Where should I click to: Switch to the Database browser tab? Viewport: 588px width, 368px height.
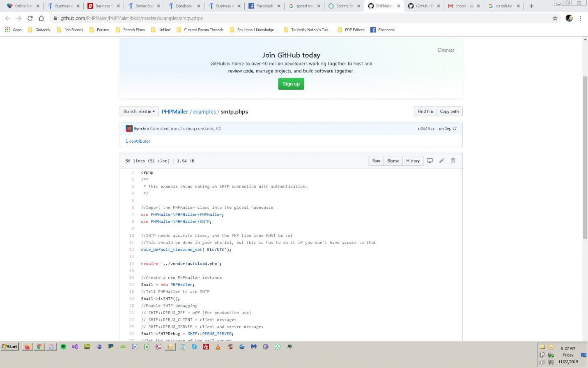pos(184,6)
